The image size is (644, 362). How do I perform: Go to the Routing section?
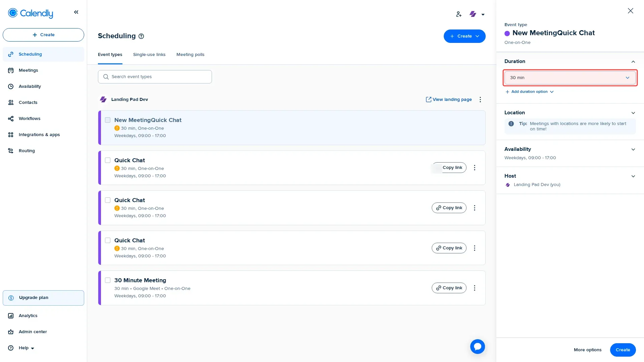(26, 150)
